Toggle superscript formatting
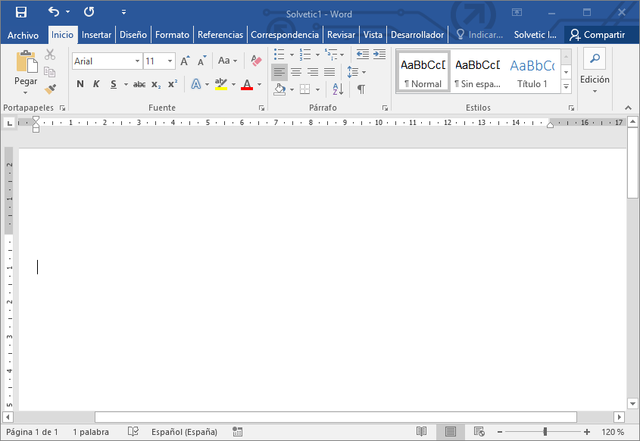This screenshot has width=640, height=441. click(173, 84)
